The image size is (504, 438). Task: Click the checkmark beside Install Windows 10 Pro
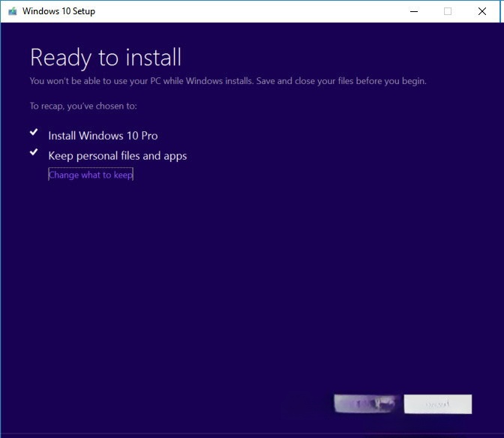pos(34,132)
